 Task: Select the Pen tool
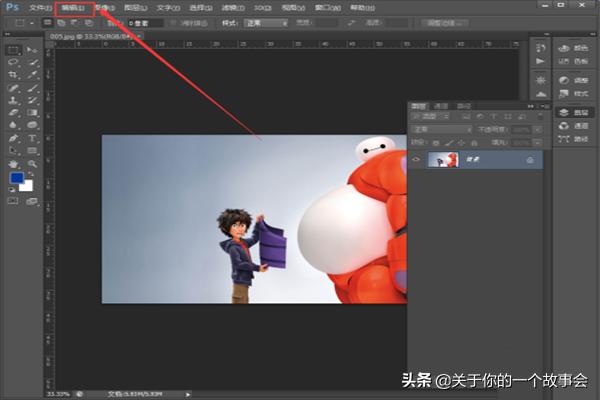pyautogui.click(x=13, y=138)
